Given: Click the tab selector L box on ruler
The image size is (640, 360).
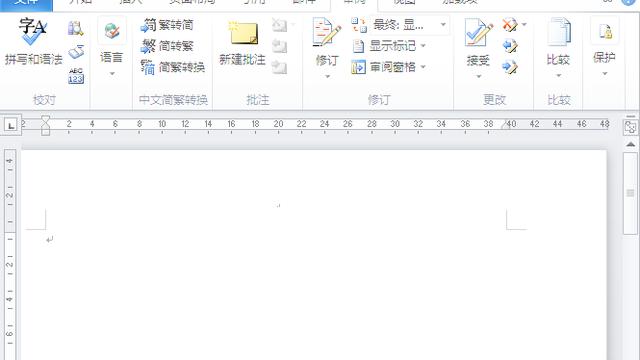Looking at the screenshot, I should (11, 125).
